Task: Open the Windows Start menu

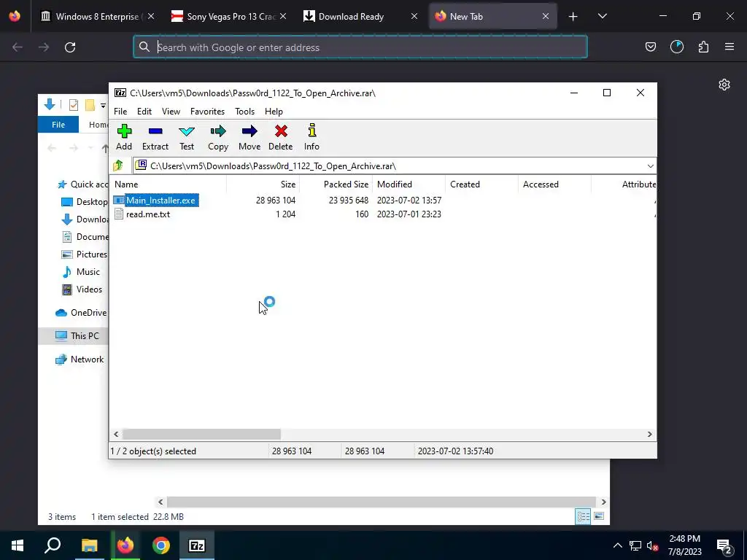Action: (x=18, y=545)
